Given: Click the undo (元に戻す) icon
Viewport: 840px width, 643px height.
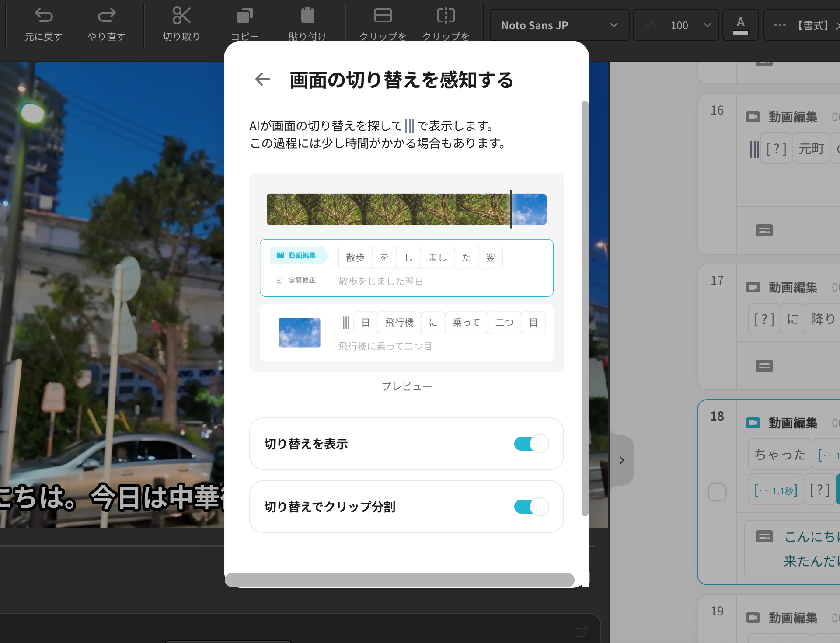Looking at the screenshot, I should click(43, 16).
